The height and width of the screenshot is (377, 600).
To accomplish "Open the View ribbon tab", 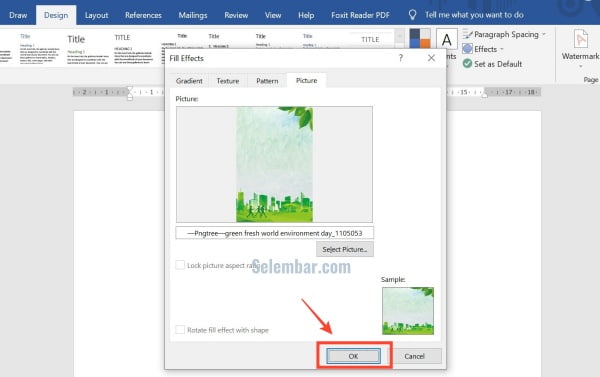I will point(273,15).
